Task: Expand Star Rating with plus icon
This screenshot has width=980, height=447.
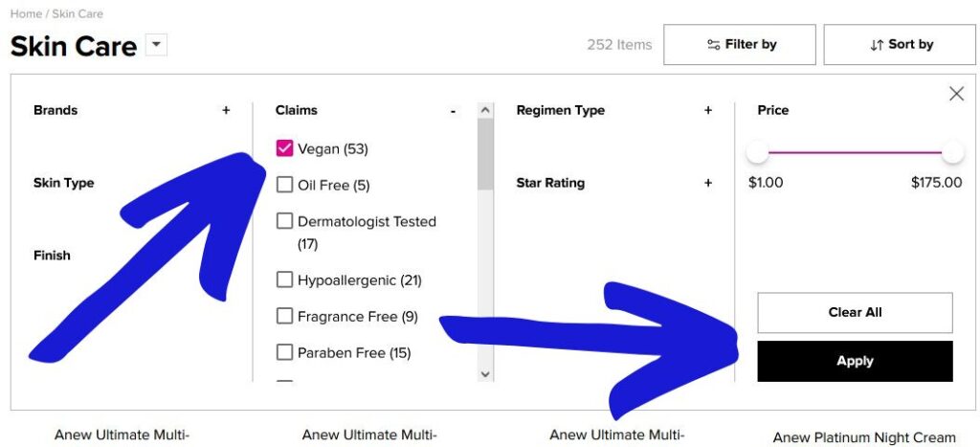Action: (708, 183)
